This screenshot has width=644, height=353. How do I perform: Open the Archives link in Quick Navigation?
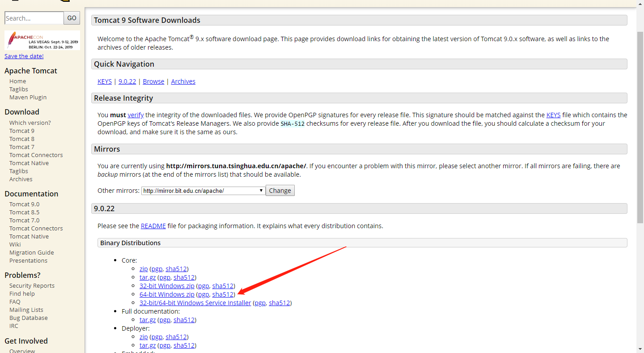pyautogui.click(x=183, y=81)
